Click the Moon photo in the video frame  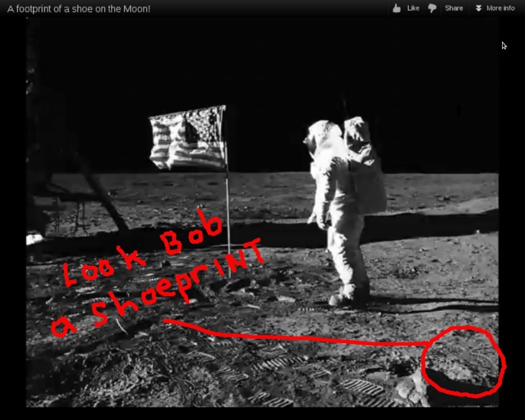click(262, 212)
